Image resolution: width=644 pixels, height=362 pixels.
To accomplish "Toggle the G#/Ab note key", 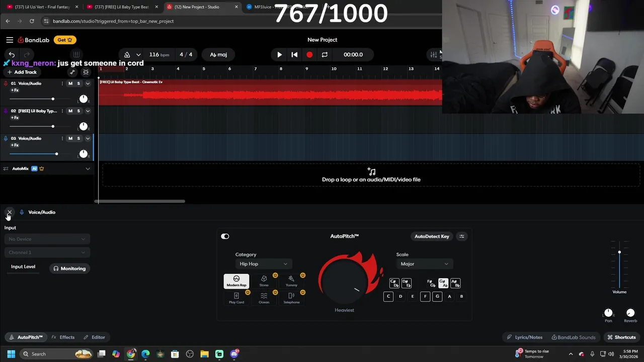I will coord(443,284).
